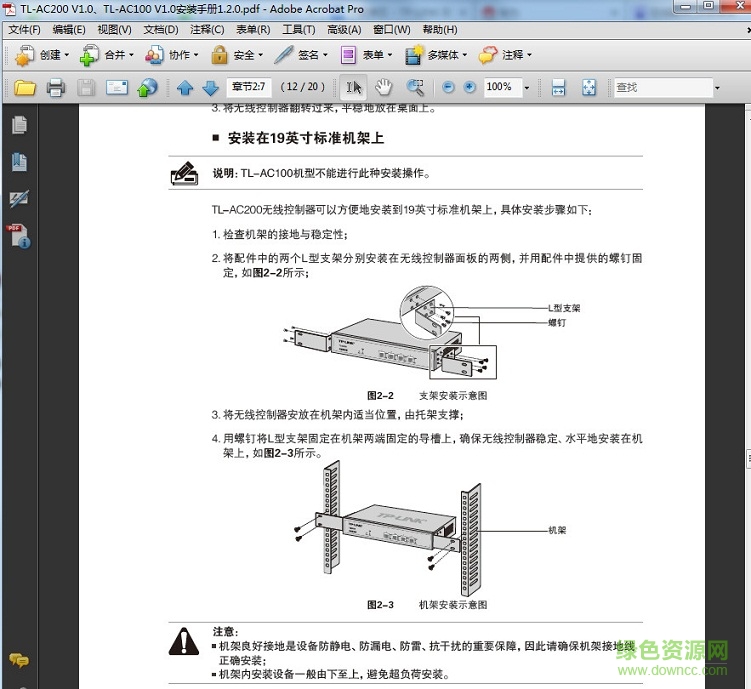Click the 协作 (Collaborate) icon

pos(154,56)
